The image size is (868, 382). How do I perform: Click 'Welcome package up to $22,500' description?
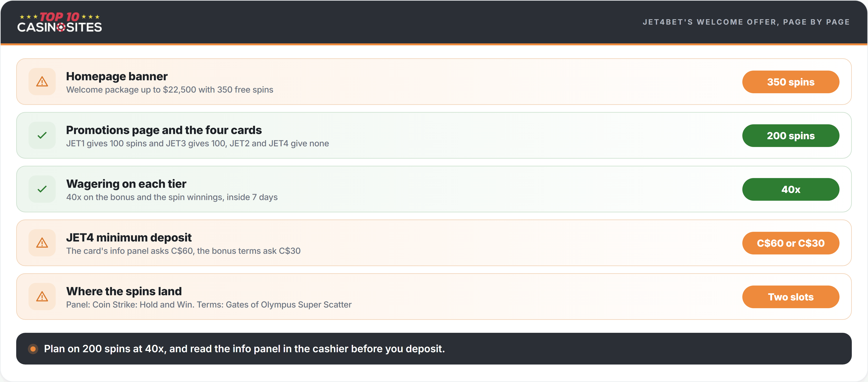pyautogui.click(x=169, y=90)
